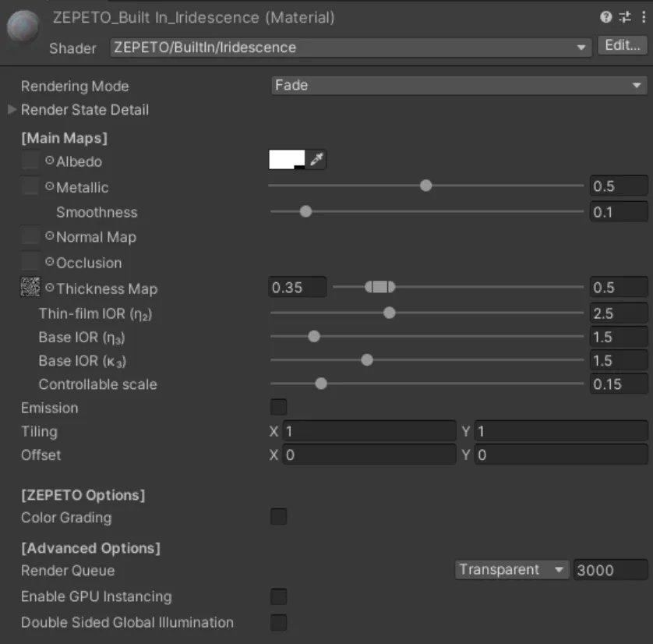Click the Render Queue value field 3000

(610, 570)
